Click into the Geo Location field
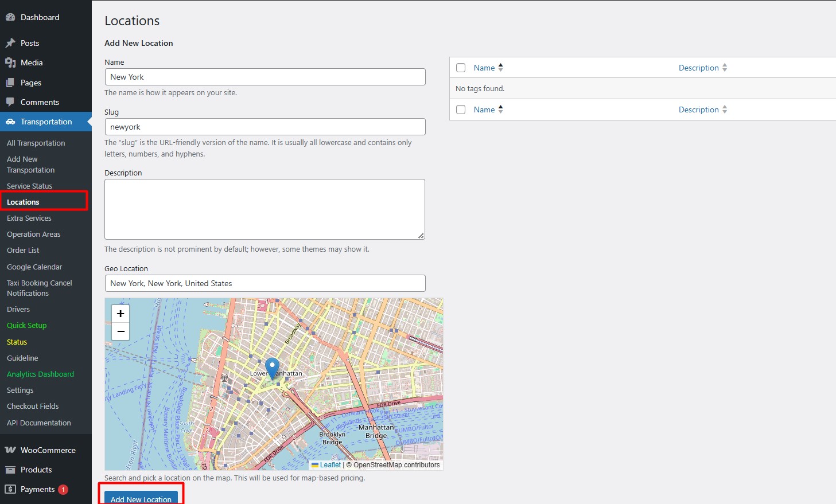The width and height of the screenshot is (836, 504). pyautogui.click(x=265, y=283)
